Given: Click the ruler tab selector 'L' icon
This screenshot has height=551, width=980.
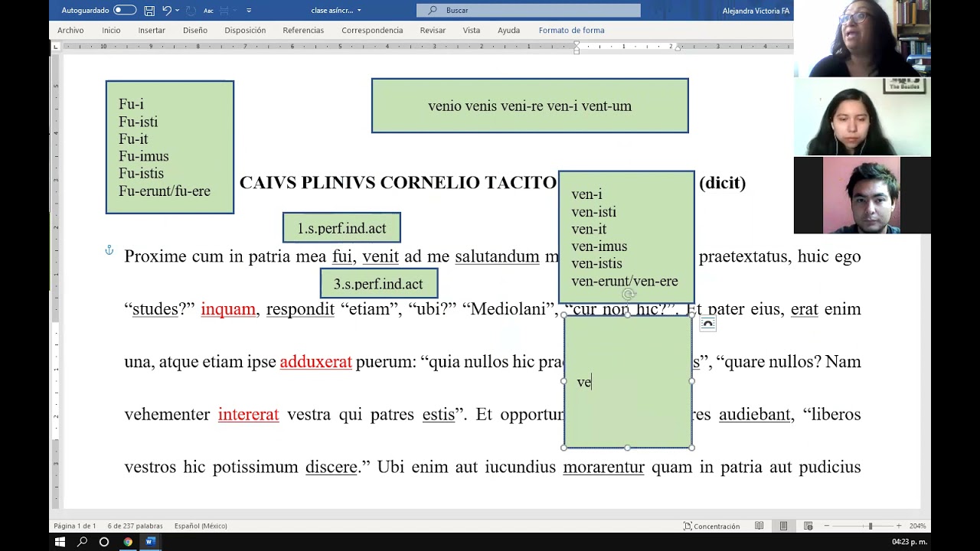Looking at the screenshot, I should [x=55, y=47].
